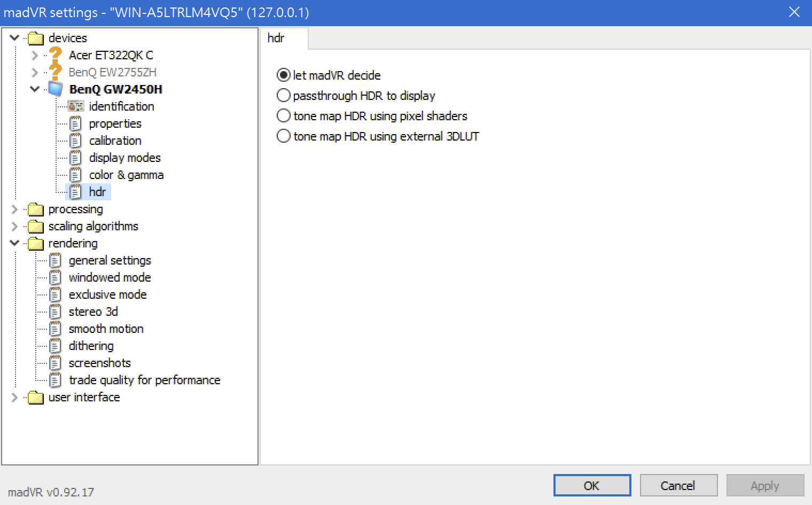
Task: Click the trade quality for performance icon
Action: click(x=56, y=380)
